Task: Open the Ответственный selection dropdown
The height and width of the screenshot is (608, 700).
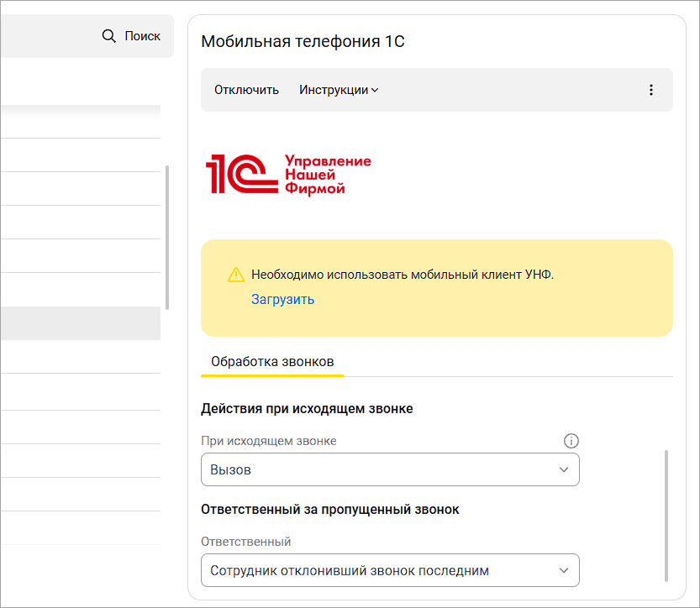Action: click(389, 571)
